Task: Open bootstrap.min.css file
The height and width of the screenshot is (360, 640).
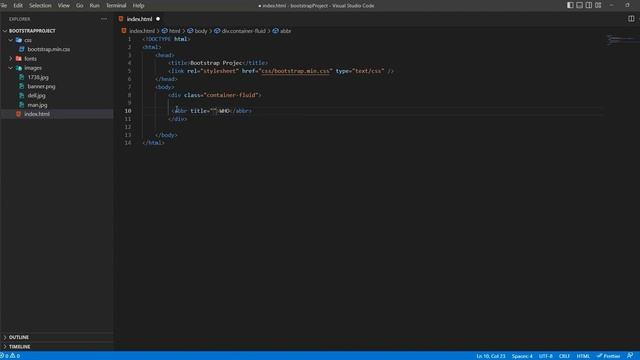Action: [x=49, y=49]
